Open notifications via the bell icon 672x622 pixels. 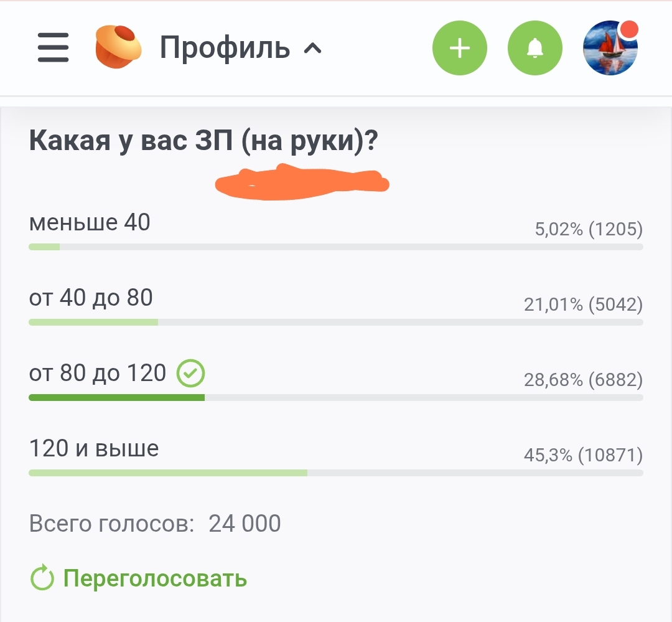[535, 47]
